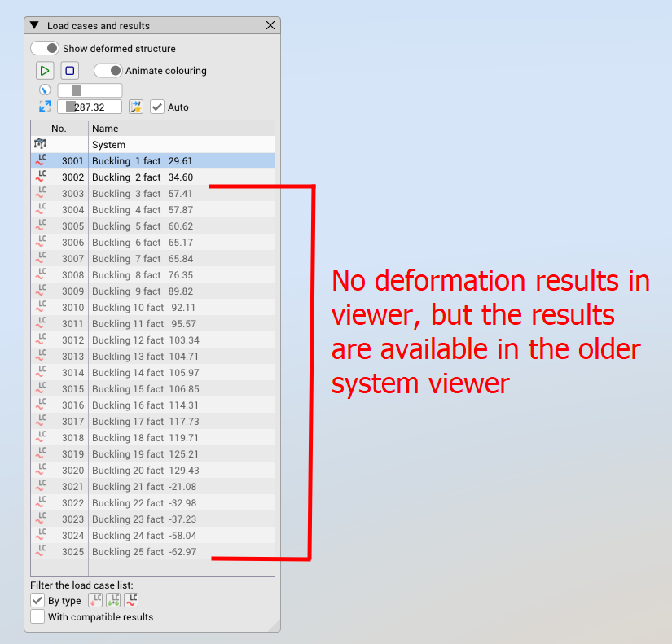Select load case 3002 Buckling 2
672x644 pixels.
click(142, 177)
